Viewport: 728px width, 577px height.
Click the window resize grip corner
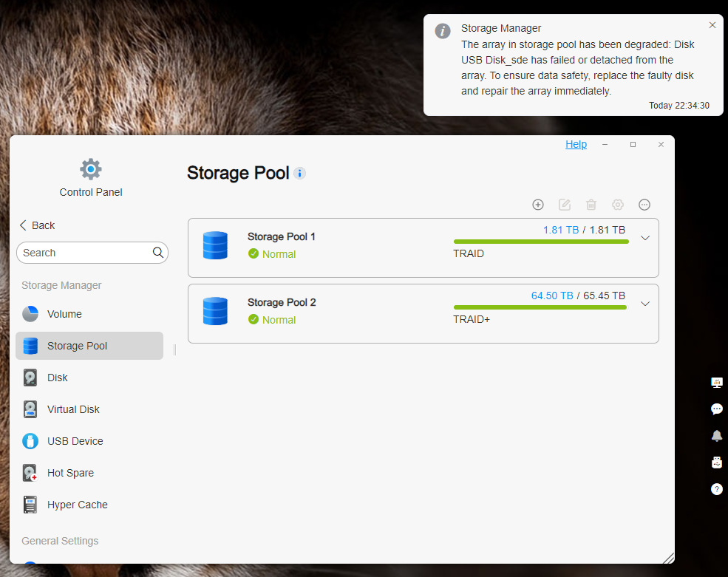(669, 558)
